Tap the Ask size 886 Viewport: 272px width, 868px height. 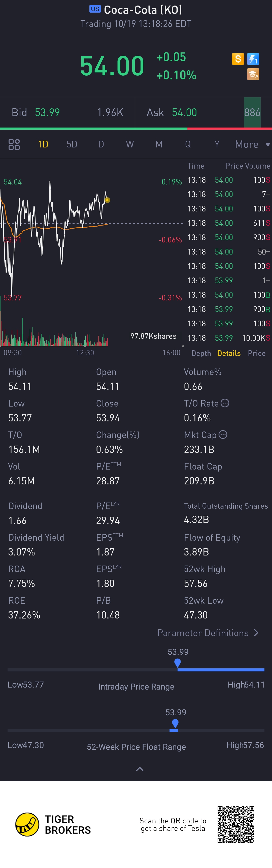(x=252, y=113)
